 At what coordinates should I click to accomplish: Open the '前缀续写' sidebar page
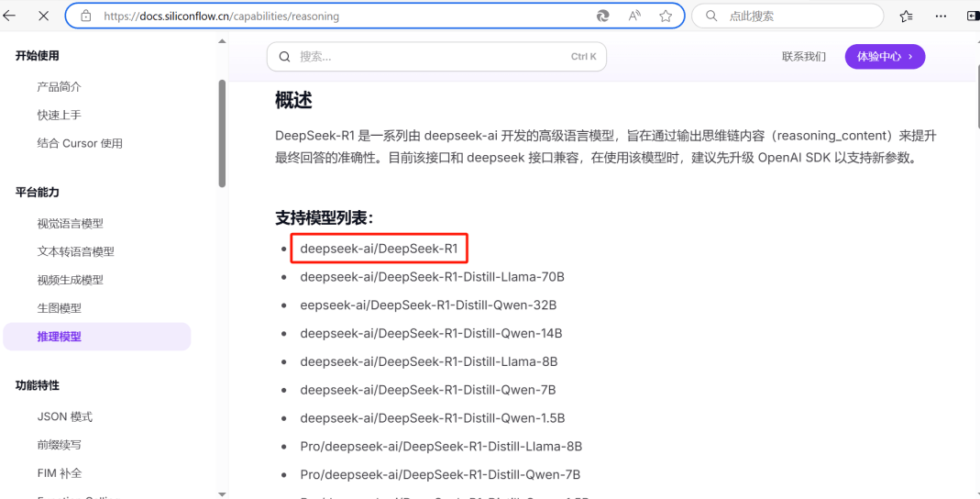coord(59,445)
